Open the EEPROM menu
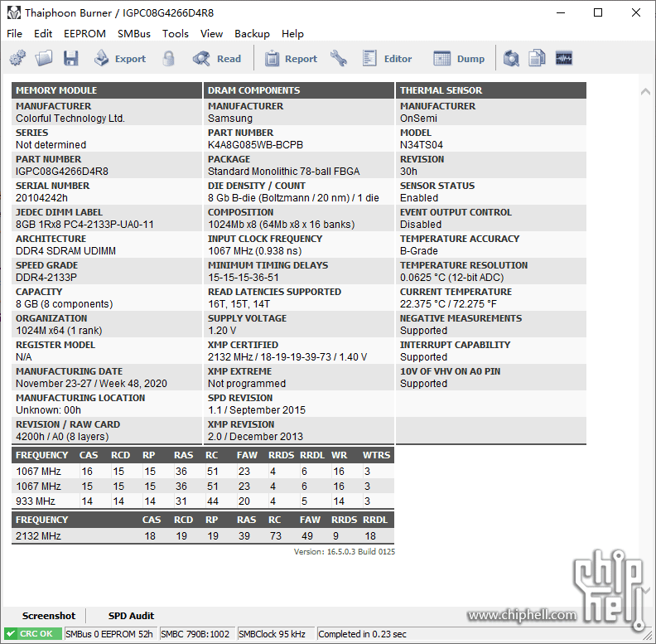This screenshot has height=644, width=656. click(84, 33)
